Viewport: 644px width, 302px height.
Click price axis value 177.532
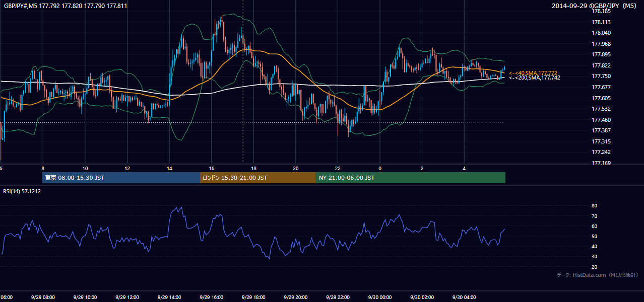601,109
